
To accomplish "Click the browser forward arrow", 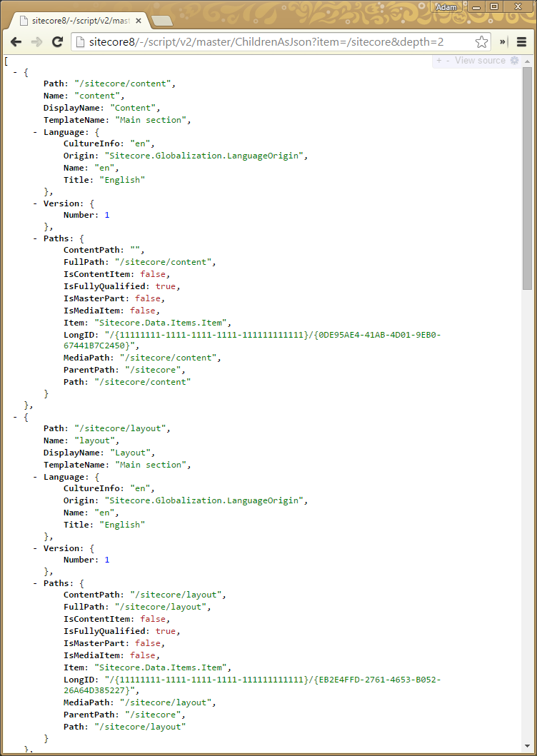I will point(36,42).
